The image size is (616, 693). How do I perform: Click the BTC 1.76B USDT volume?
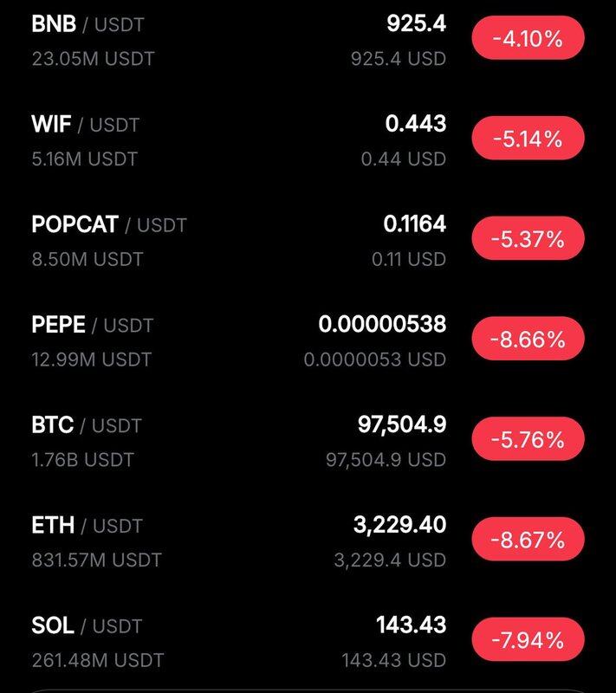tap(83, 459)
